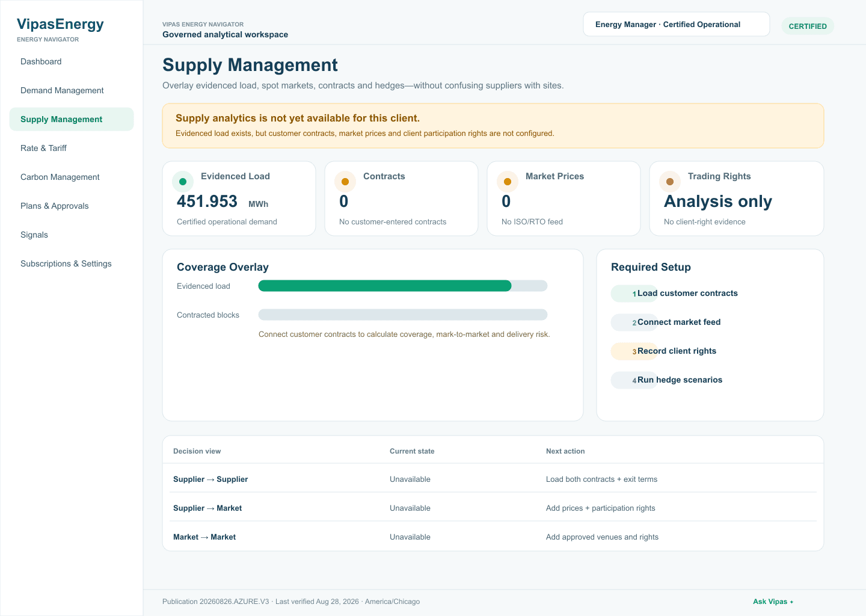Click step 2 badge for market feed

pyautogui.click(x=634, y=322)
